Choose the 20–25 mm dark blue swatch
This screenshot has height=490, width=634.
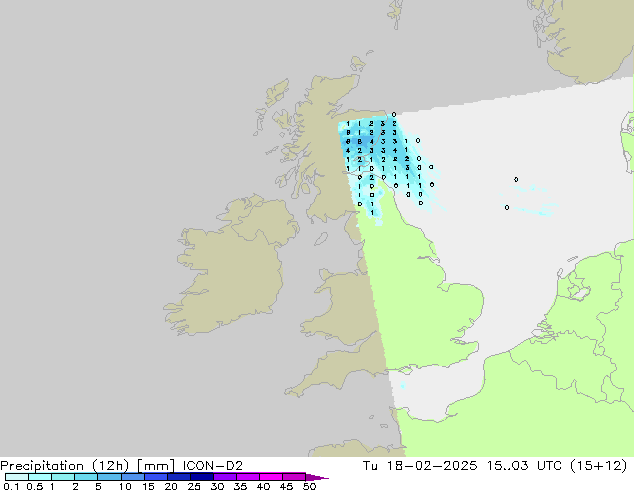tap(178, 477)
